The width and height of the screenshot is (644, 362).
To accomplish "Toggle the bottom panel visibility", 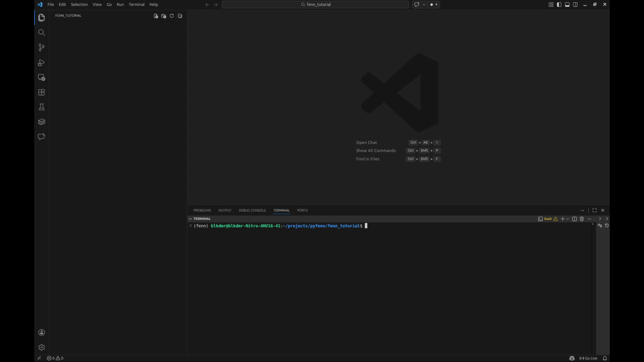I will tap(567, 4).
